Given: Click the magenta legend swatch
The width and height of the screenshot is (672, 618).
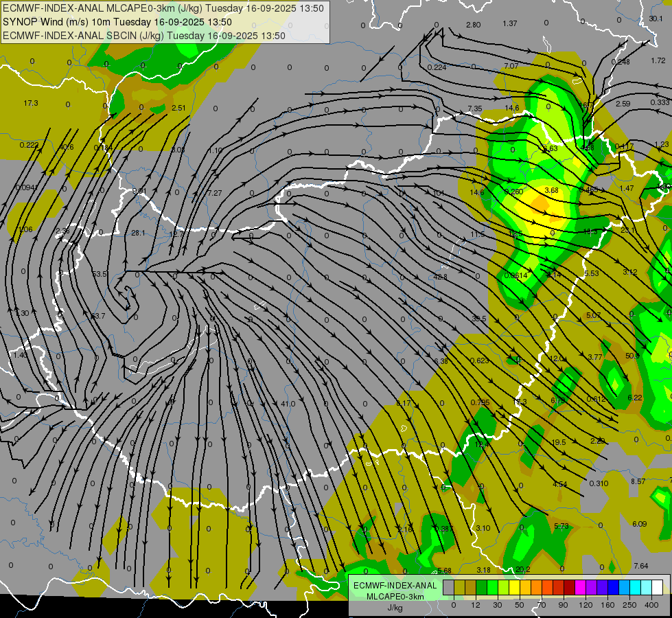Looking at the screenshot, I should [x=581, y=587].
